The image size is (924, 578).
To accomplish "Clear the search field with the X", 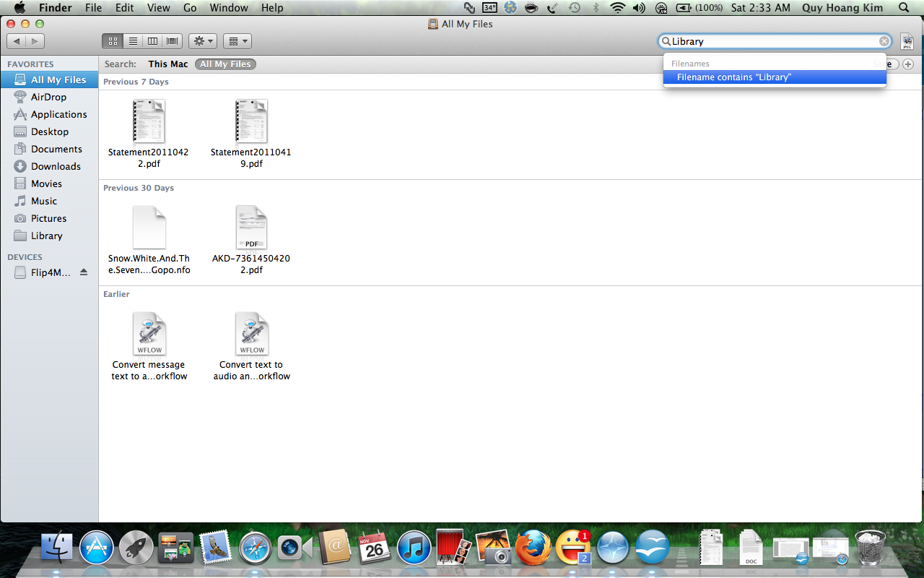I will point(884,41).
